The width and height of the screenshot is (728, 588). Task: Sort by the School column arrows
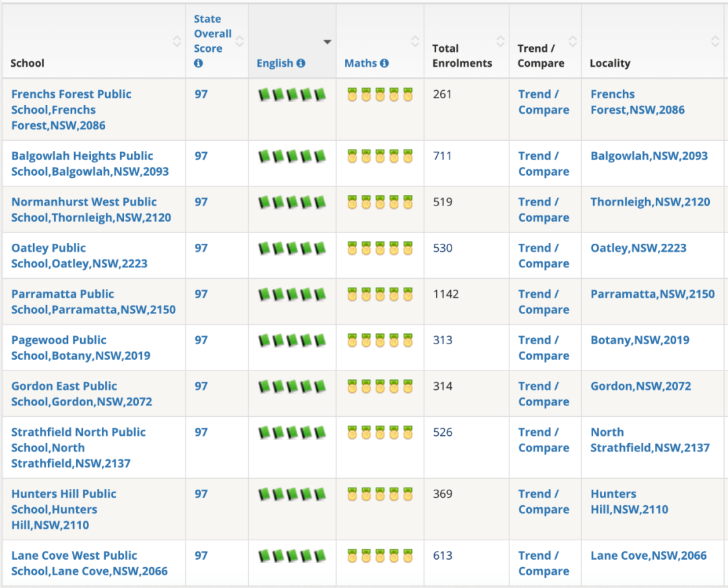pyautogui.click(x=177, y=41)
